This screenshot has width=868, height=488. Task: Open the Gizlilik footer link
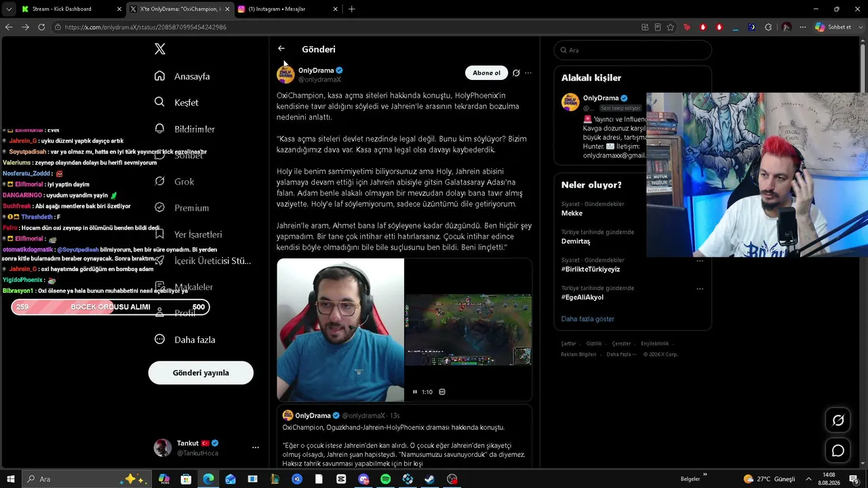point(594,344)
